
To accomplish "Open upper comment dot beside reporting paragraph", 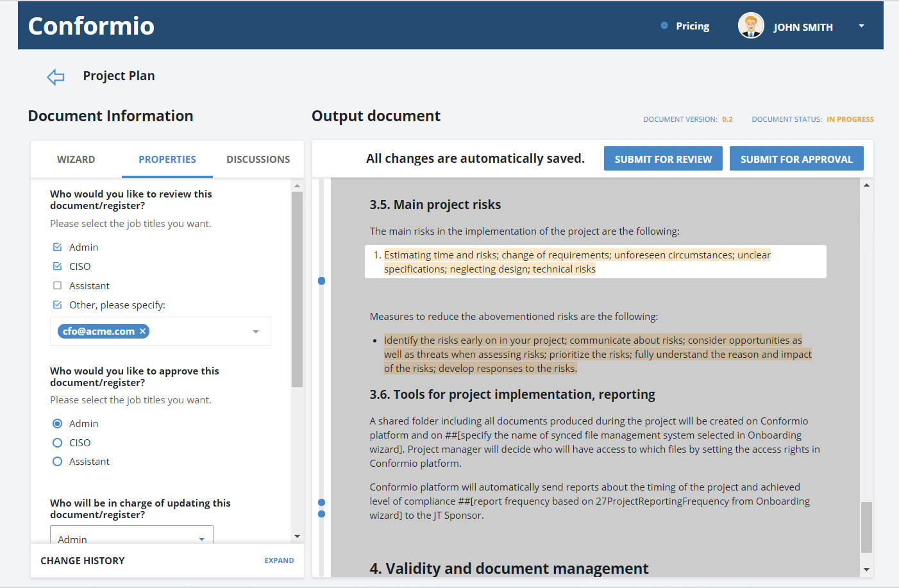I will 322,502.
